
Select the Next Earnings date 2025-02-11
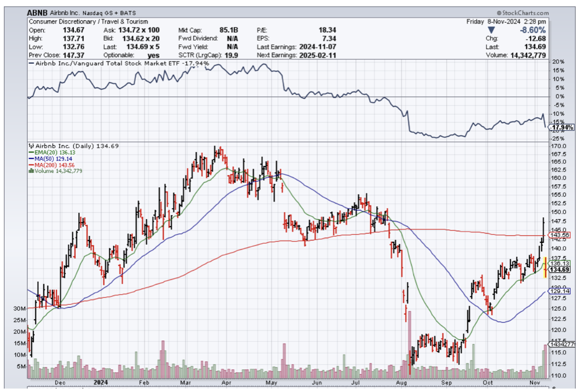click(x=319, y=55)
